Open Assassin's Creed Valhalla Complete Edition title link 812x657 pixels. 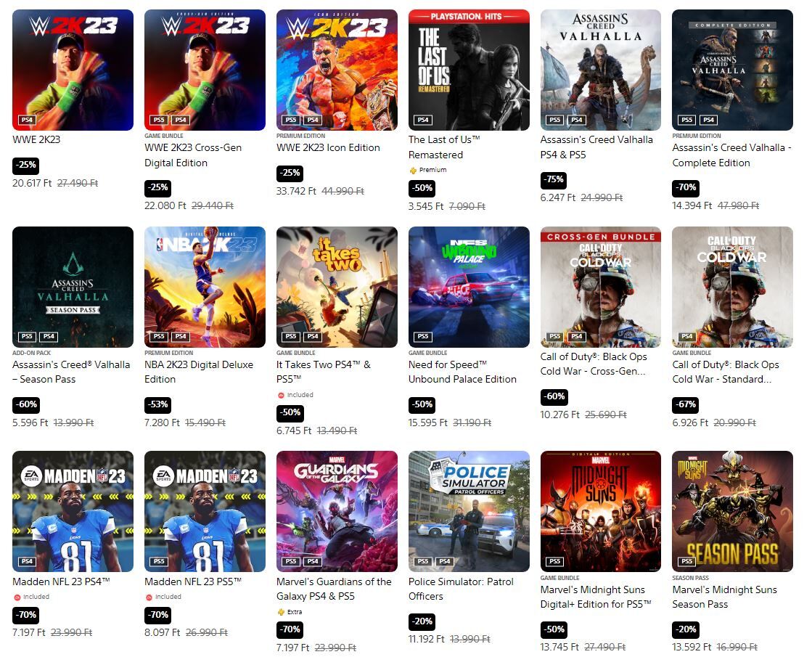(731, 155)
